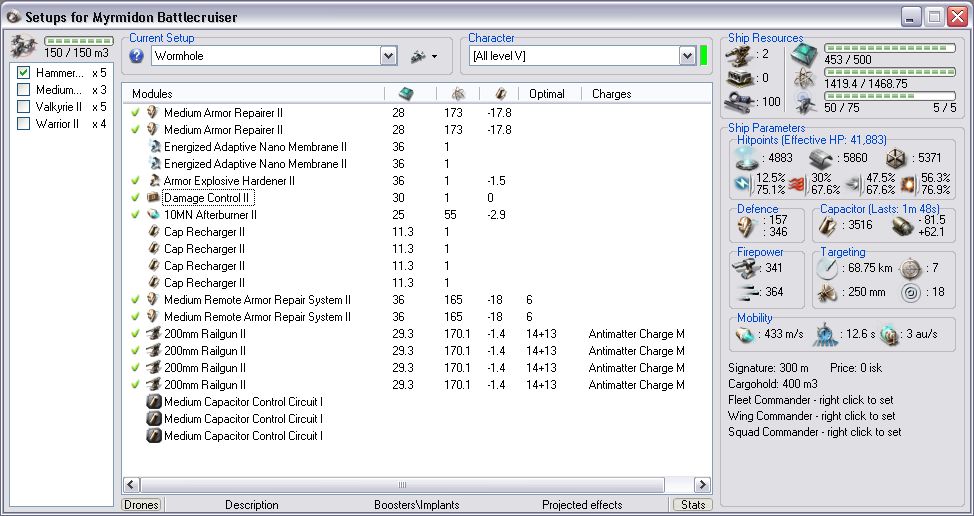The height and width of the screenshot is (516, 974).
Task: Switch to the Drones tab
Action: [141, 505]
